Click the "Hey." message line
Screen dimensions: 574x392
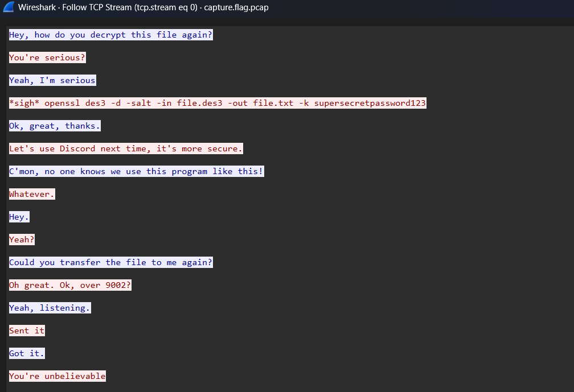[19, 217]
